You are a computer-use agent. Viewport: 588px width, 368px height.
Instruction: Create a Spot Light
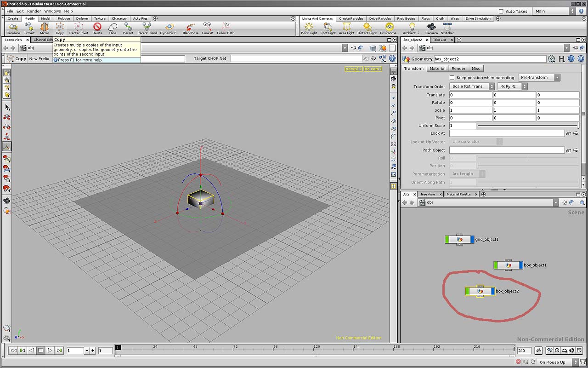point(328,29)
